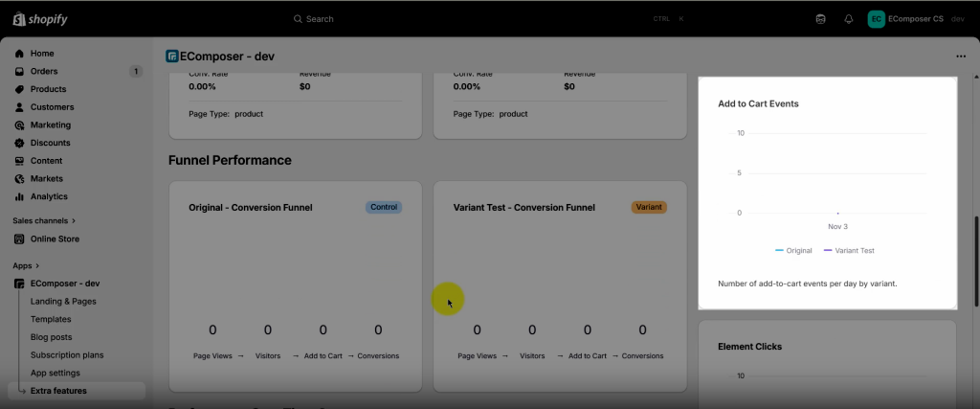Open the Templates link in sidebar
This screenshot has width=980, height=409.
pos(51,320)
